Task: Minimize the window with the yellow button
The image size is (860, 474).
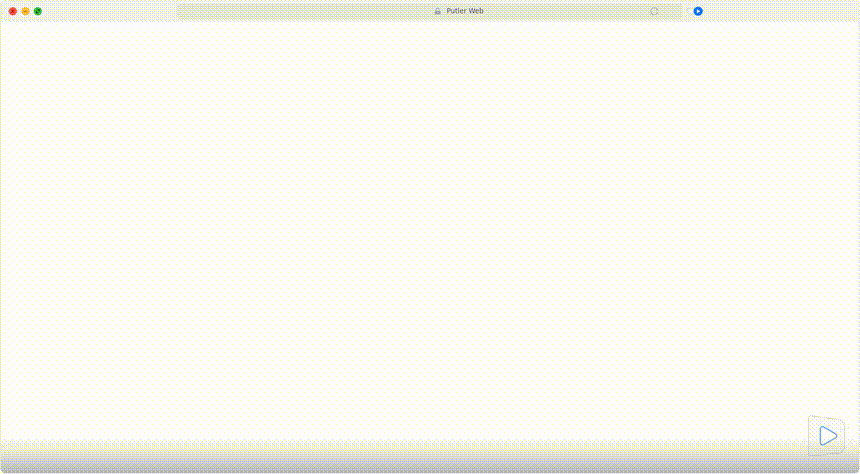Action: click(25, 11)
